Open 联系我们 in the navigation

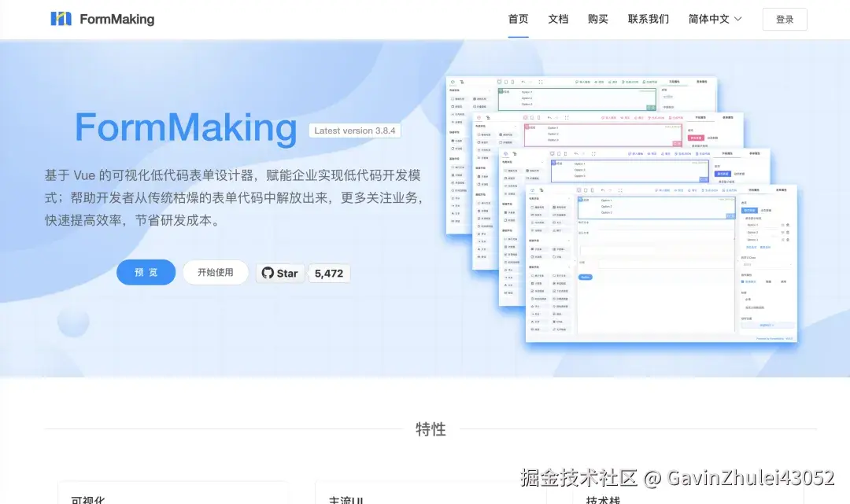[649, 19]
